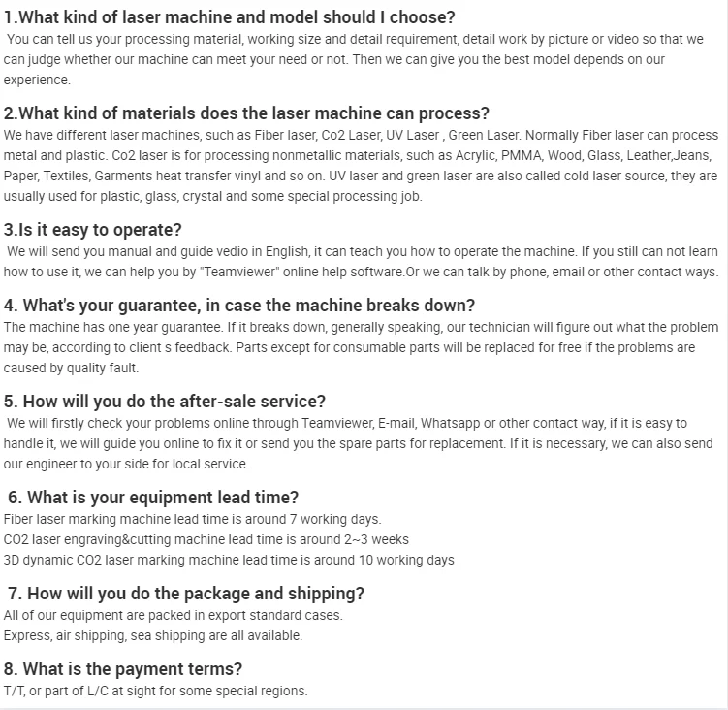Select the CO2 engraving&cutting 2~3 weeks line
728x710 pixels.
(x=206, y=539)
